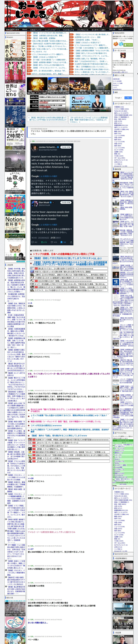The width and height of the screenshot is (138, 644).
Task: Click the >>17 reply anchor in comment 60
Action: (x=31, y=549)
